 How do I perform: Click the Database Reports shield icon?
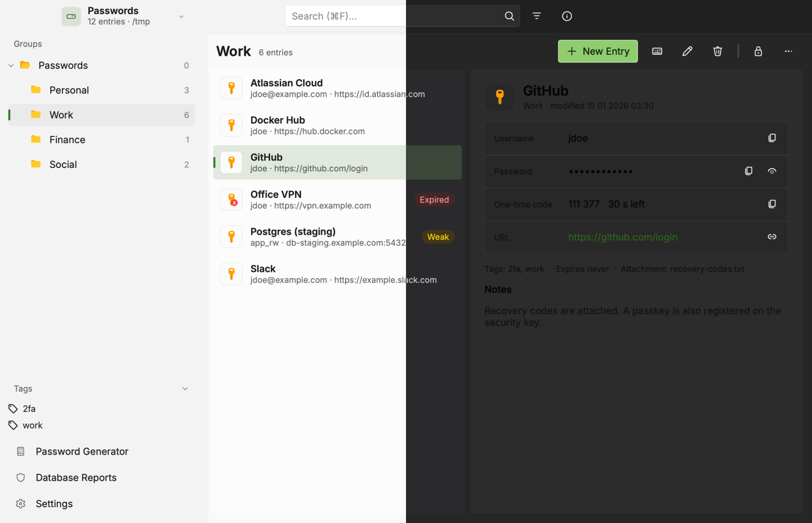21,478
